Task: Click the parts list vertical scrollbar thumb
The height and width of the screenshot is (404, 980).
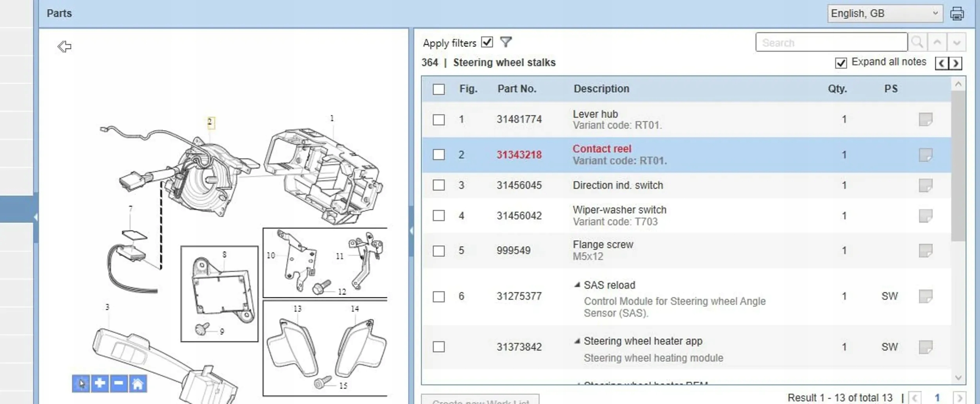Action: [958, 167]
